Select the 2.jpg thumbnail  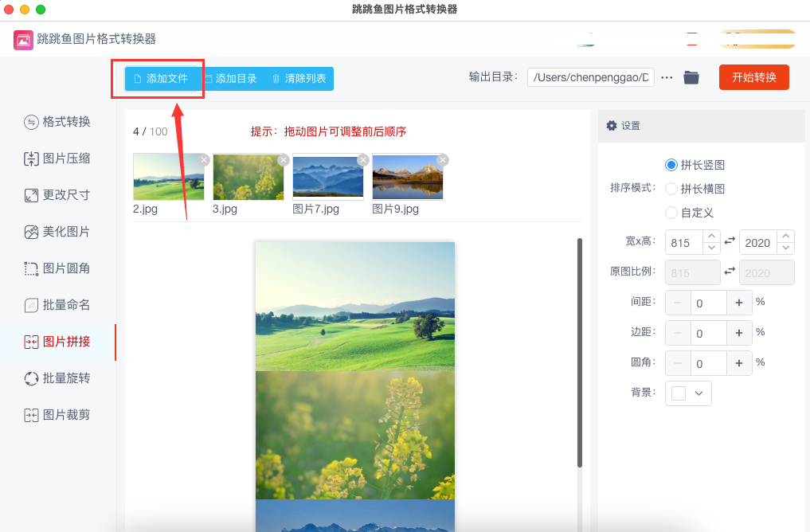tap(168, 177)
